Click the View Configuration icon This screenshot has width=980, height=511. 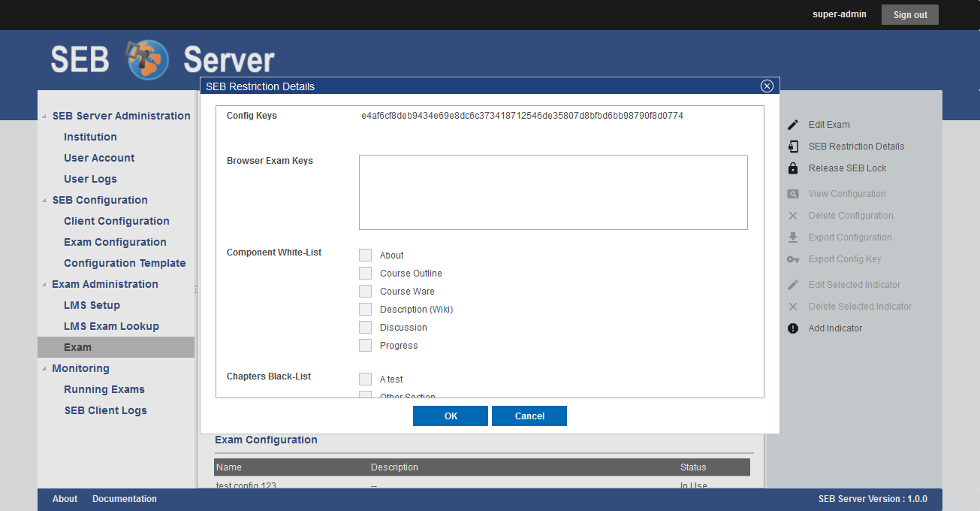793,194
